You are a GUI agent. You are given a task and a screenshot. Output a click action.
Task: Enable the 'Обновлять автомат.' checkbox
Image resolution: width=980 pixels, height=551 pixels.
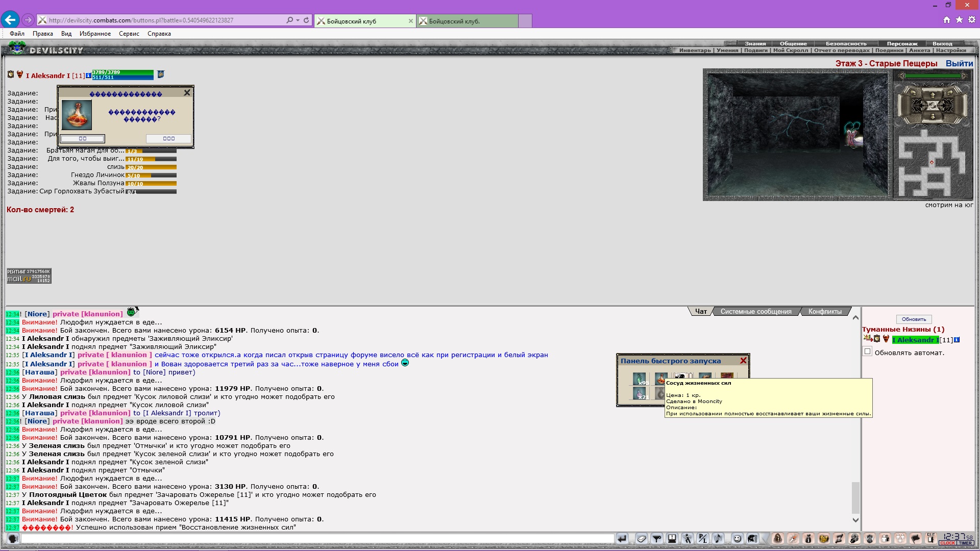tap(867, 352)
